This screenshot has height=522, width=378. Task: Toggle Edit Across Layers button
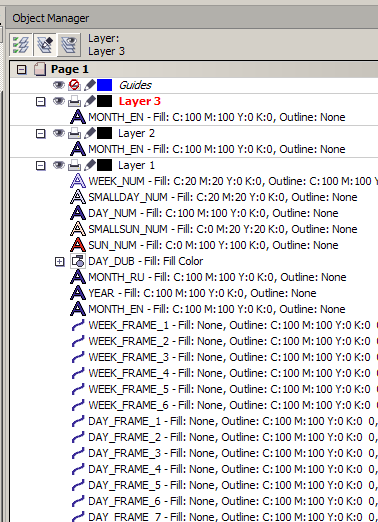[45, 44]
